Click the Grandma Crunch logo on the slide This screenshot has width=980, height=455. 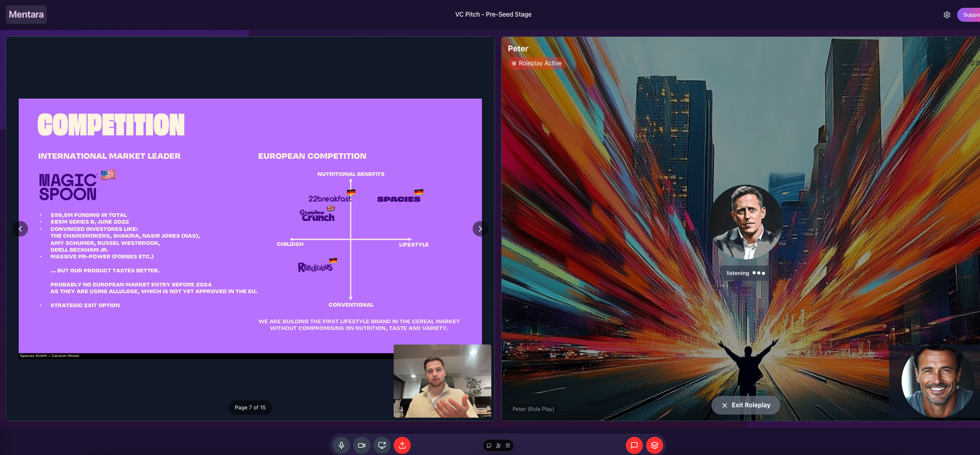[x=317, y=215]
